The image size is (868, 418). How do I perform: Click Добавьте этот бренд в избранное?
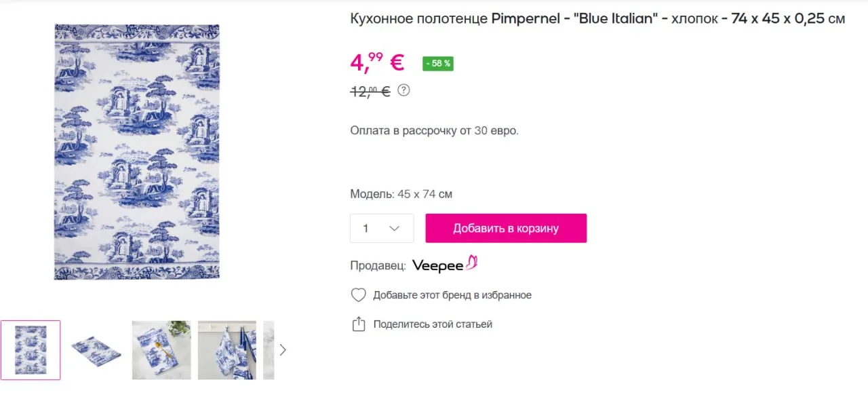(452, 295)
